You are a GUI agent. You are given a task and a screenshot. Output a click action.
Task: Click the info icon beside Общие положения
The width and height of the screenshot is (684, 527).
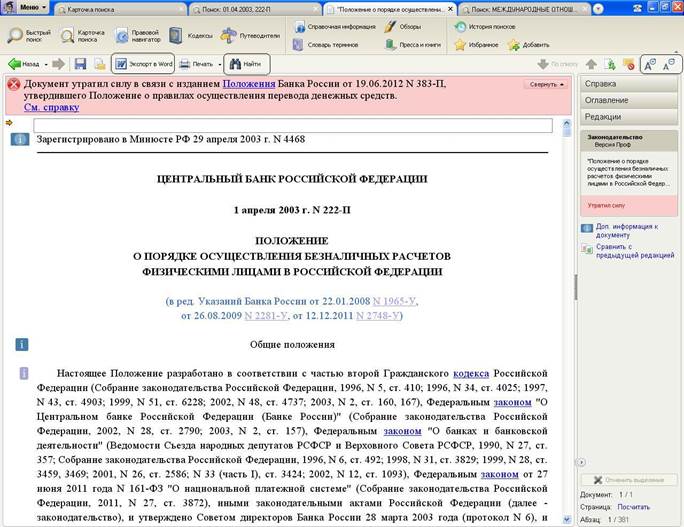click(21, 344)
